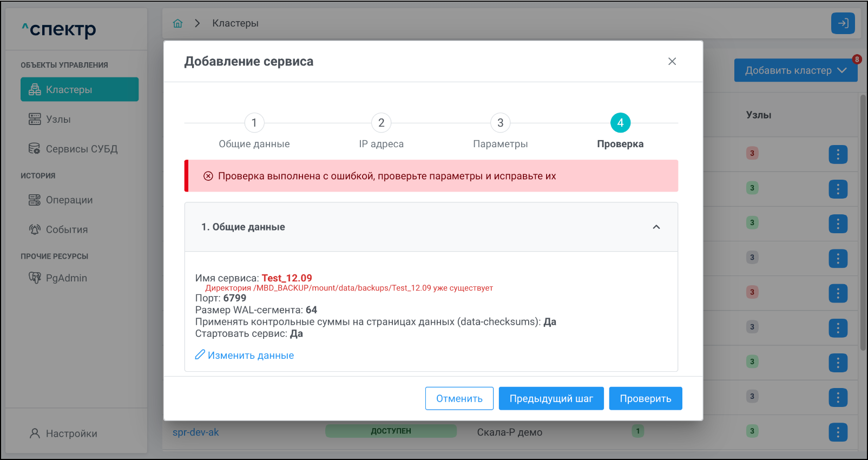Click the Стартовать сервис: Да line
The height and width of the screenshot is (460, 868).
[249, 333]
